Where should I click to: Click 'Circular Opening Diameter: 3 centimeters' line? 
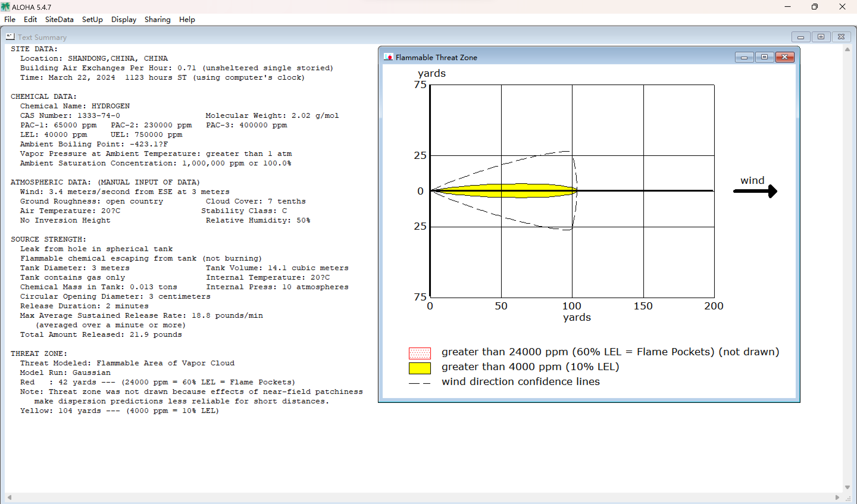tap(115, 297)
